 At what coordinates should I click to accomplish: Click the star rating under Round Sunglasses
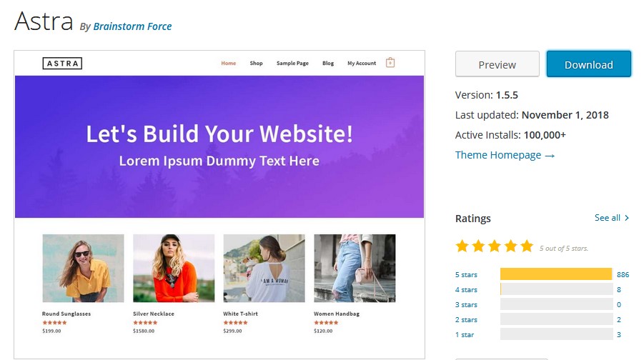click(54, 323)
